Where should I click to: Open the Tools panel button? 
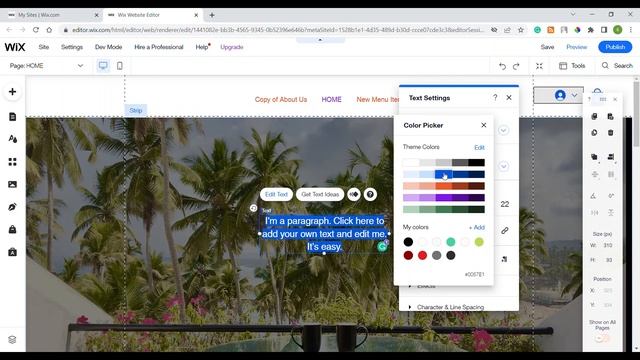pos(572,65)
